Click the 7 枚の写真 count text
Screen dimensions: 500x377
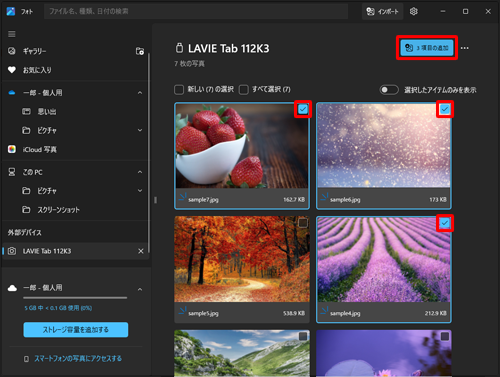point(189,64)
